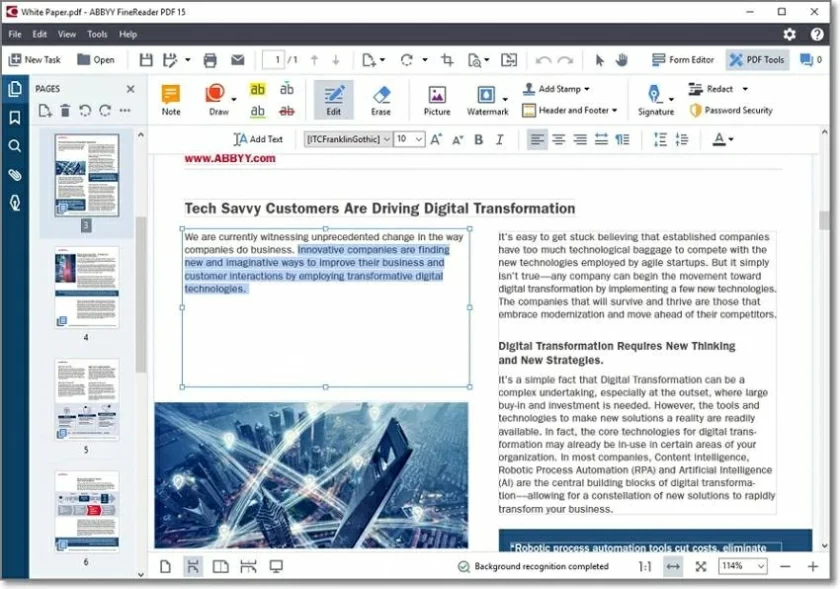Screen dimensions: 840x589
Task: Insert a Picture into the page
Action: [x=435, y=99]
